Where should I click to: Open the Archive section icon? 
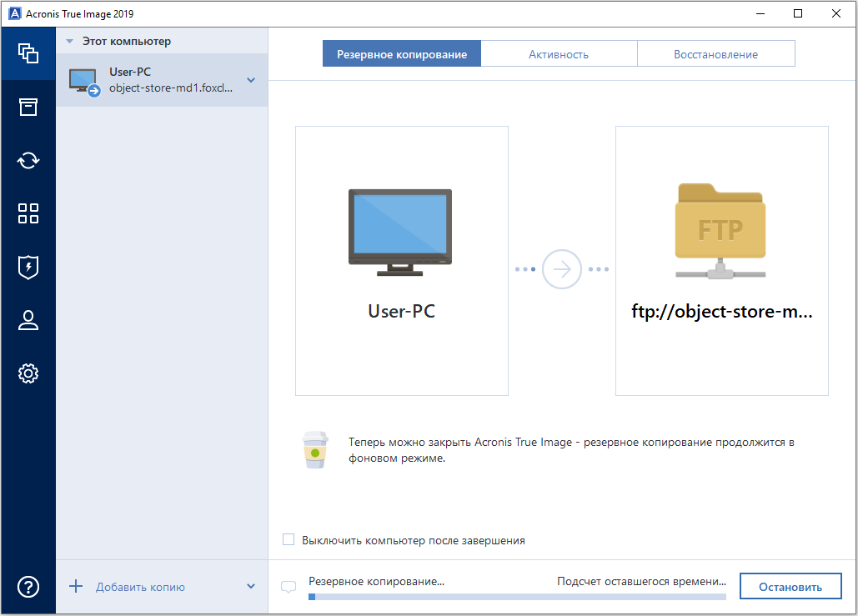click(x=28, y=107)
